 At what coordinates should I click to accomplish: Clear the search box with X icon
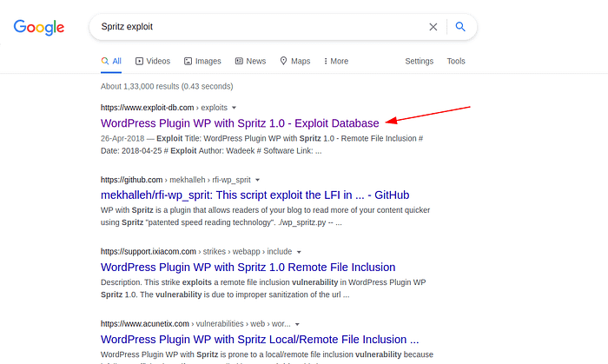tap(433, 27)
